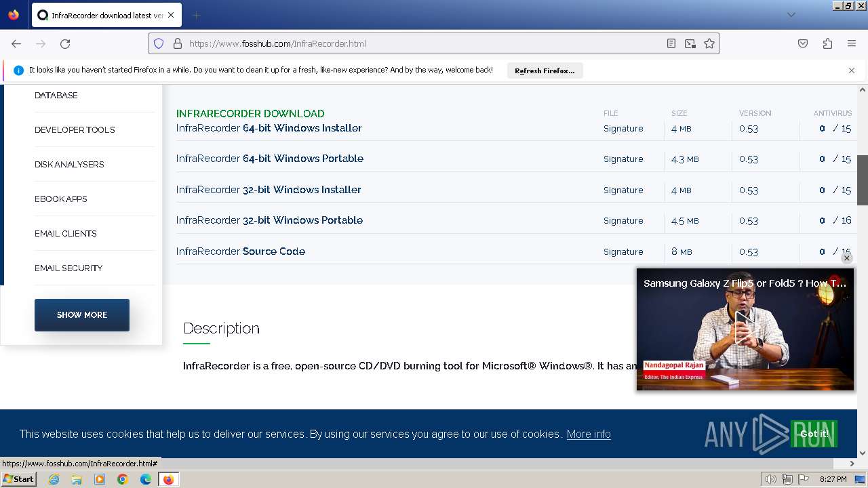
Task: Expand categories with SHOW MORE button
Action: click(x=82, y=315)
